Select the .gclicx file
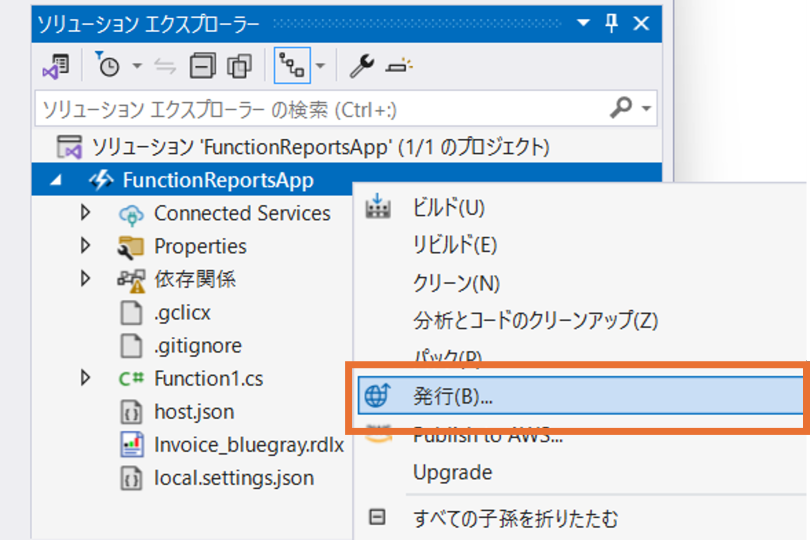This screenshot has height=540, width=810. pos(182,312)
